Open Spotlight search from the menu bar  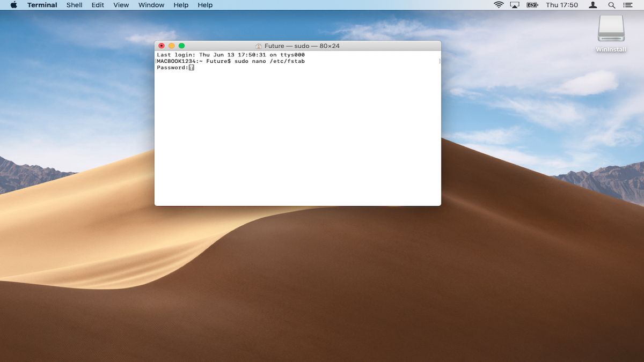click(x=612, y=5)
